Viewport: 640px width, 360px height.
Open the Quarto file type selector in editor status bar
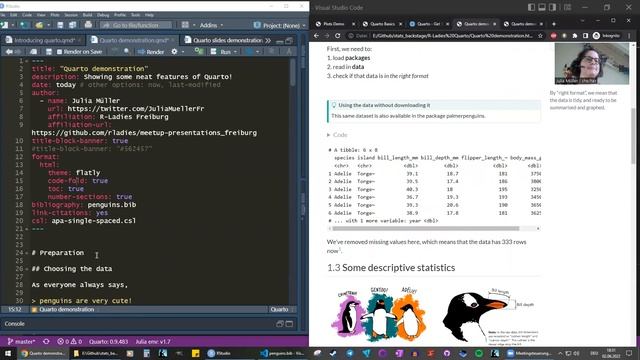click(x=282, y=309)
